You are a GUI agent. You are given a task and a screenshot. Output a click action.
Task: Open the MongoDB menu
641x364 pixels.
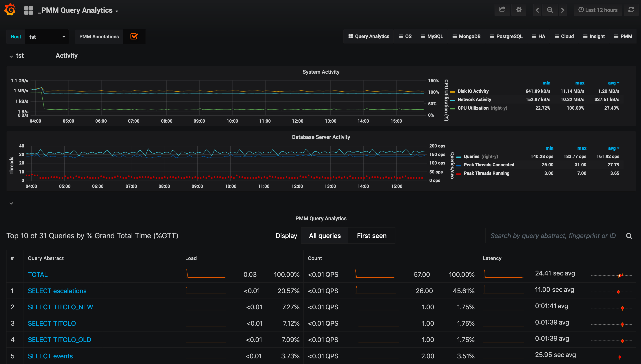coord(467,37)
